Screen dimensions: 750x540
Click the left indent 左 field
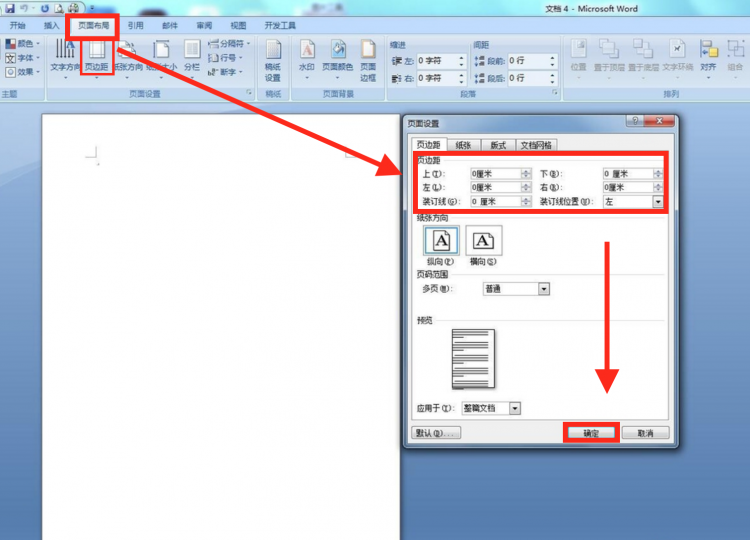coord(441,61)
